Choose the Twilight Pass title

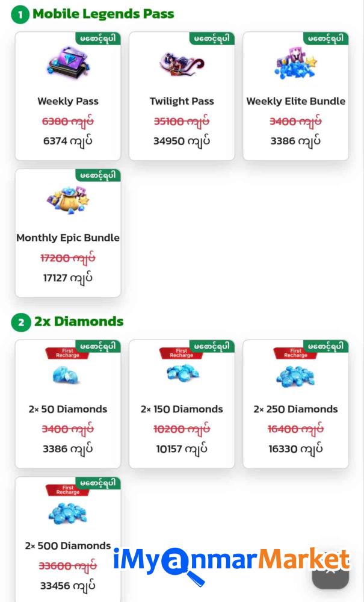pyautogui.click(x=182, y=101)
